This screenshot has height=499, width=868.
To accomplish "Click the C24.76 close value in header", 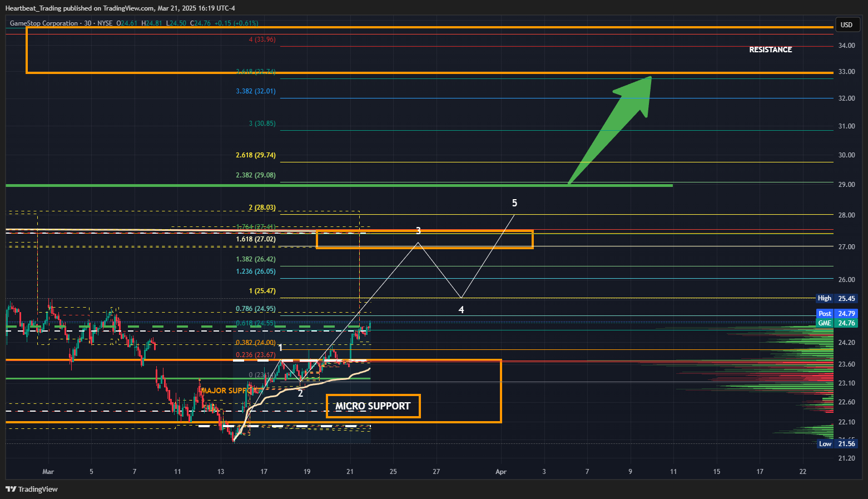I will point(200,23).
